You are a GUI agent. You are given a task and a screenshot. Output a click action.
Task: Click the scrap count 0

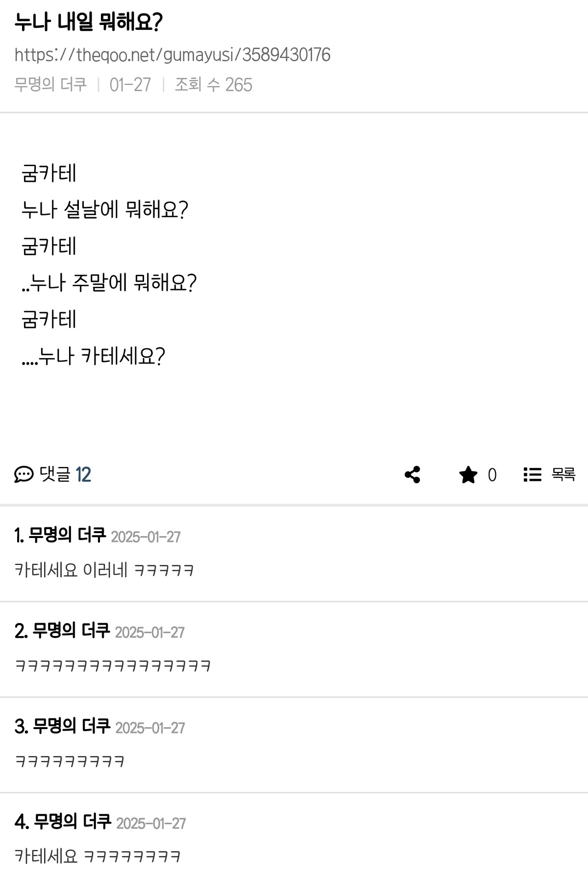492,475
